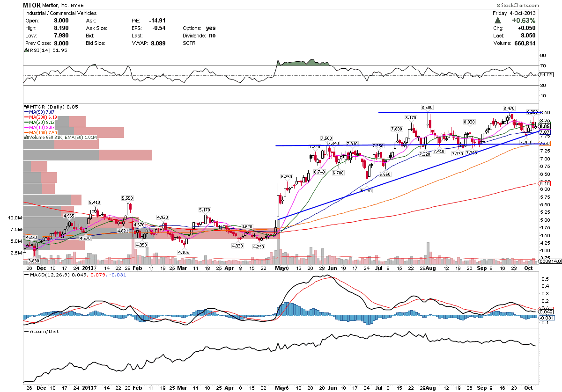The width and height of the screenshot is (562, 392).
Task: Click the Low value 7.980
Action: 62,36
